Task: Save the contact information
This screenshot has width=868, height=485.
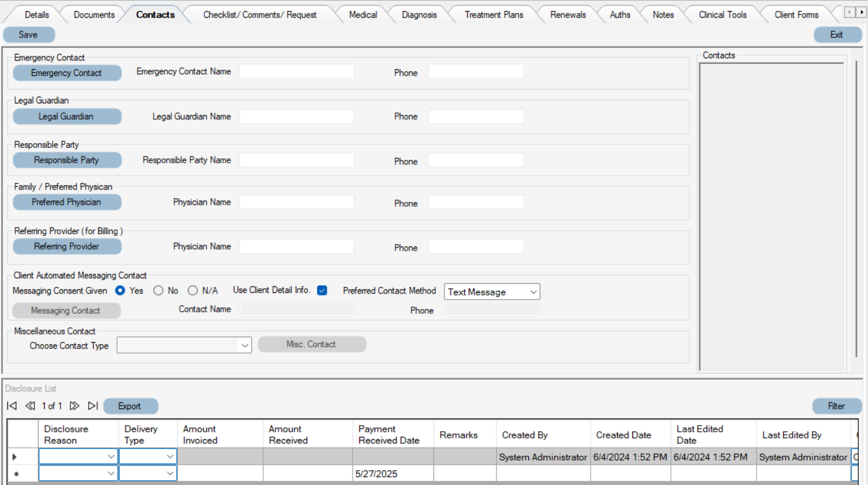Action: 28,34
